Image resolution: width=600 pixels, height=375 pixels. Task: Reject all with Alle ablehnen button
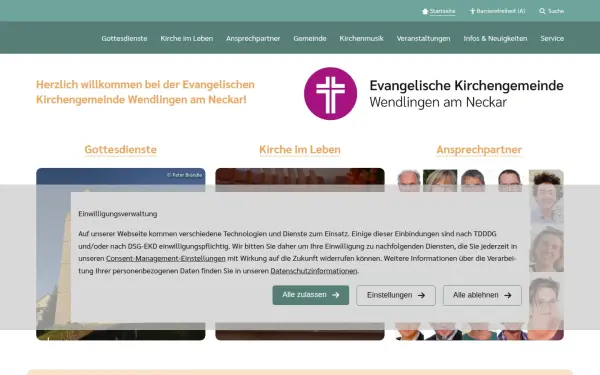pos(482,295)
